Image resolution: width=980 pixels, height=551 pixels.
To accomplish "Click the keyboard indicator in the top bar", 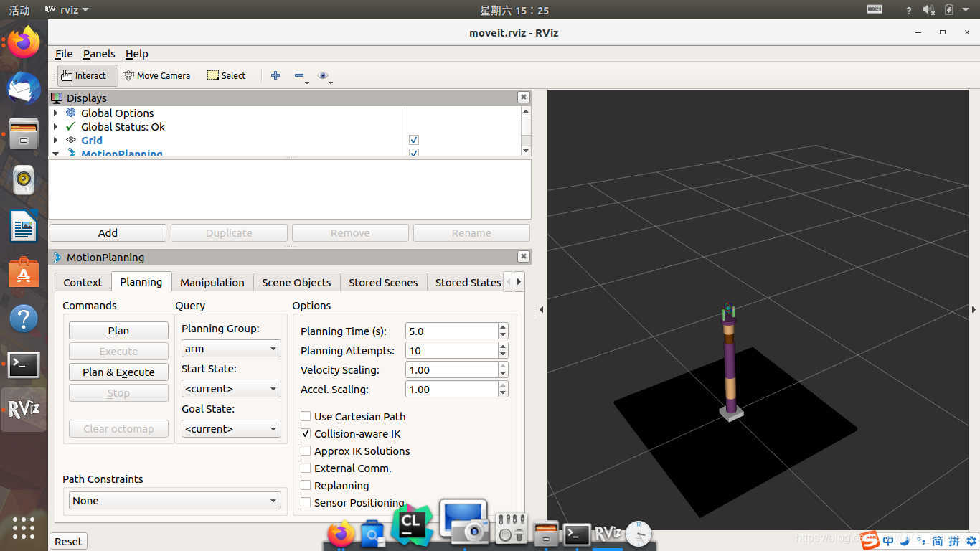I will (875, 9).
